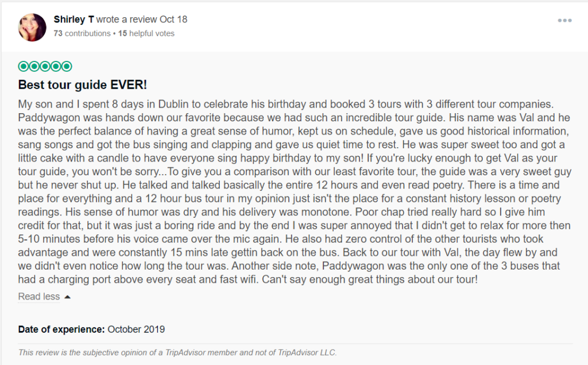This screenshot has width=588, height=365.
Task: Select the middle rating bubble
Action: click(45, 67)
